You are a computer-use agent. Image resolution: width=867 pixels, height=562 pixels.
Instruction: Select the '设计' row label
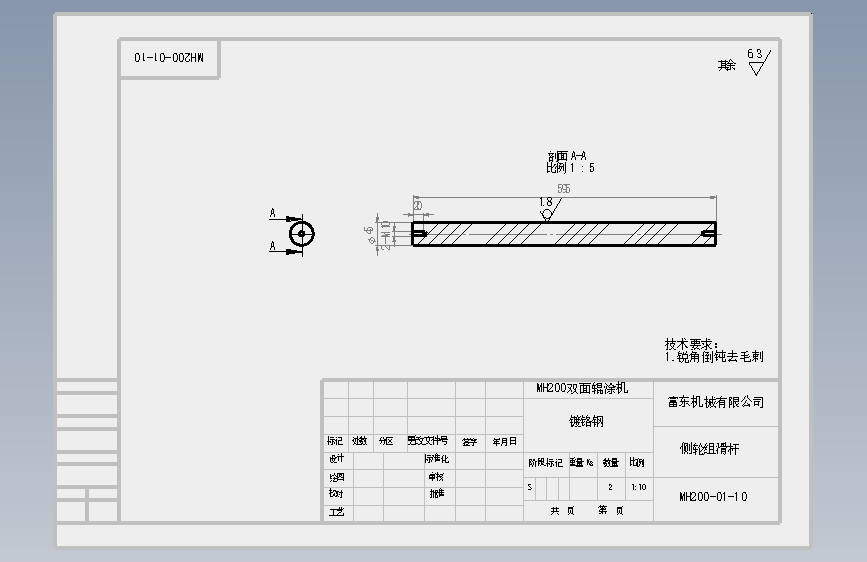coord(337,459)
